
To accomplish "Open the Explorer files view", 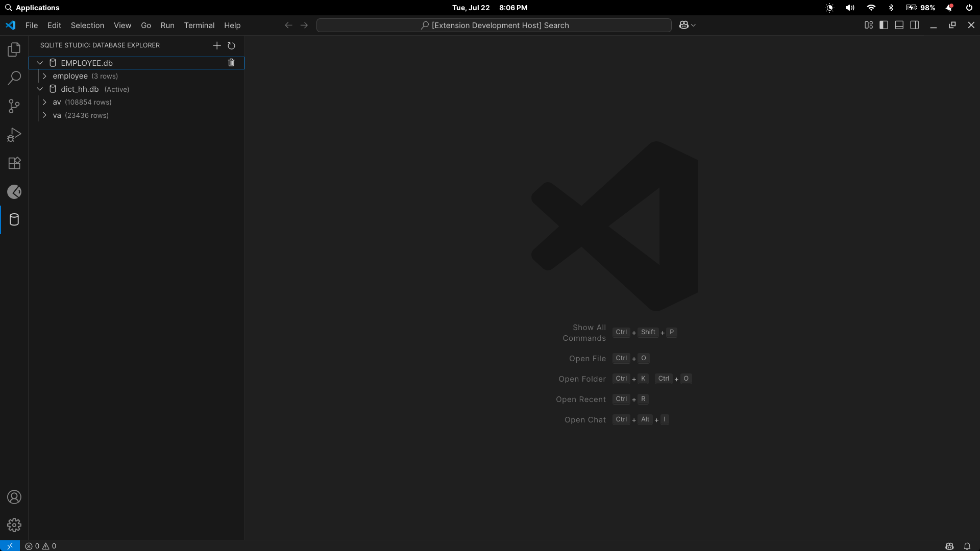I will [x=14, y=49].
